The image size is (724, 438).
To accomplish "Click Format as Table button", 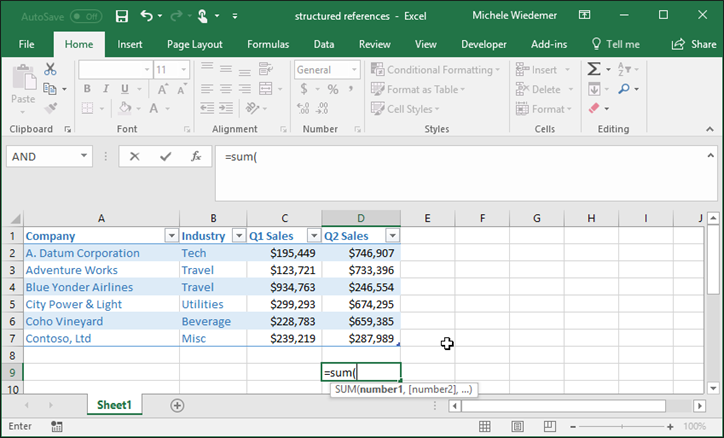I will click(418, 89).
